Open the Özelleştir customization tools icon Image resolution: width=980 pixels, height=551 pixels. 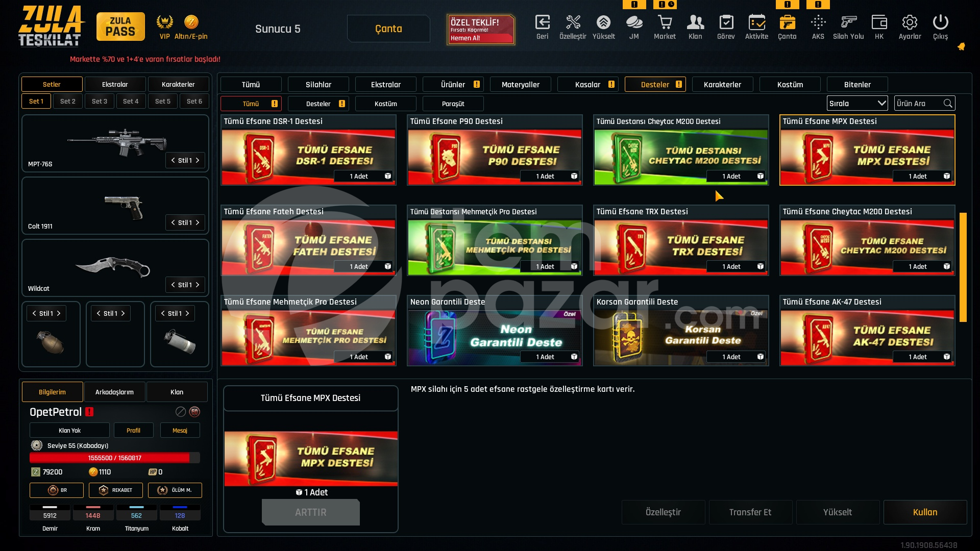coord(573,22)
